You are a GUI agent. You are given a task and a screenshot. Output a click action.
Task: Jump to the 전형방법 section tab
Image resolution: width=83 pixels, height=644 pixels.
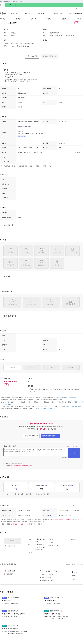(64, 19)
